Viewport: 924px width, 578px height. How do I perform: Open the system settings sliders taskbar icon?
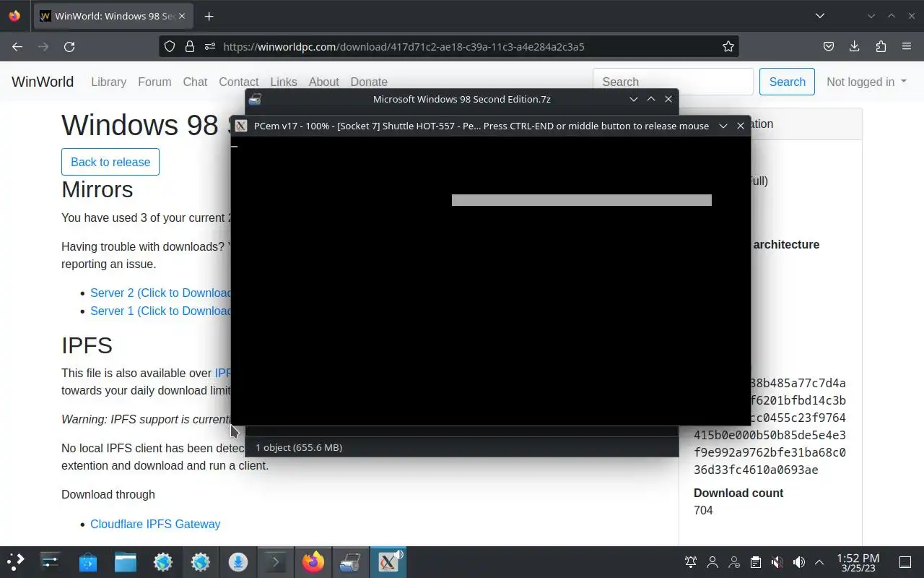click(51, 562)
